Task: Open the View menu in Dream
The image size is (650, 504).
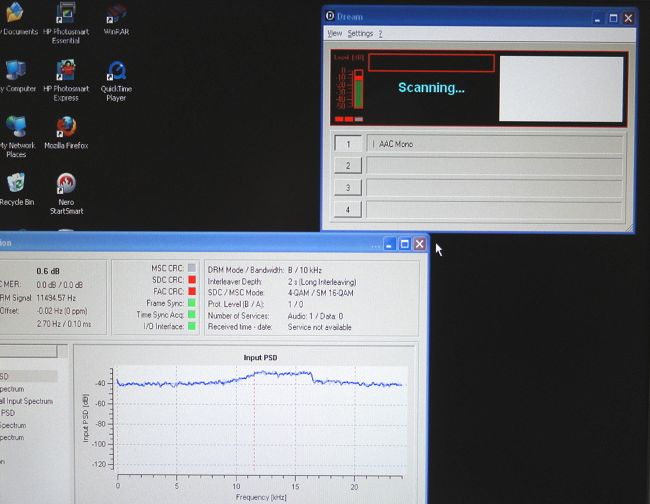Action: click(x=335, y=34)
